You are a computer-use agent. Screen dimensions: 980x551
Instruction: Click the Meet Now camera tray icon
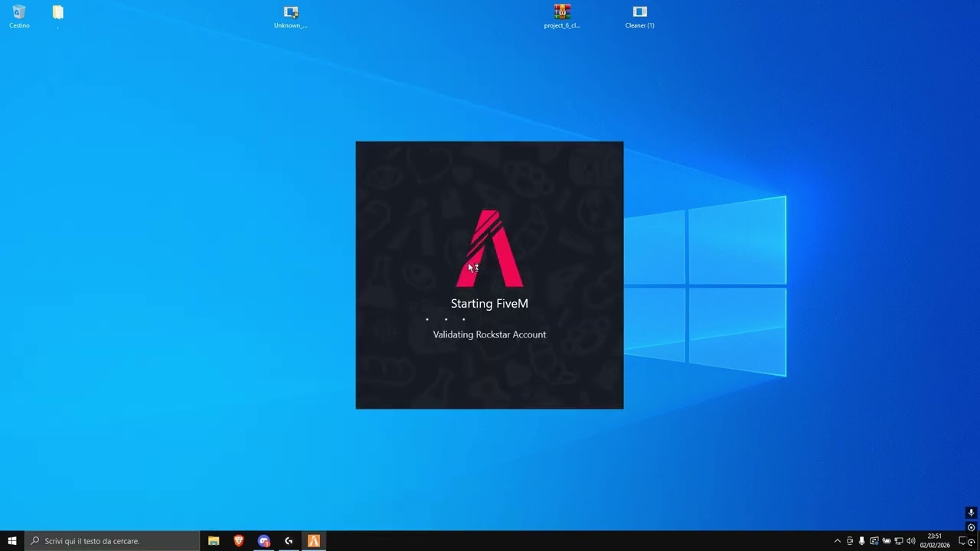849,541
